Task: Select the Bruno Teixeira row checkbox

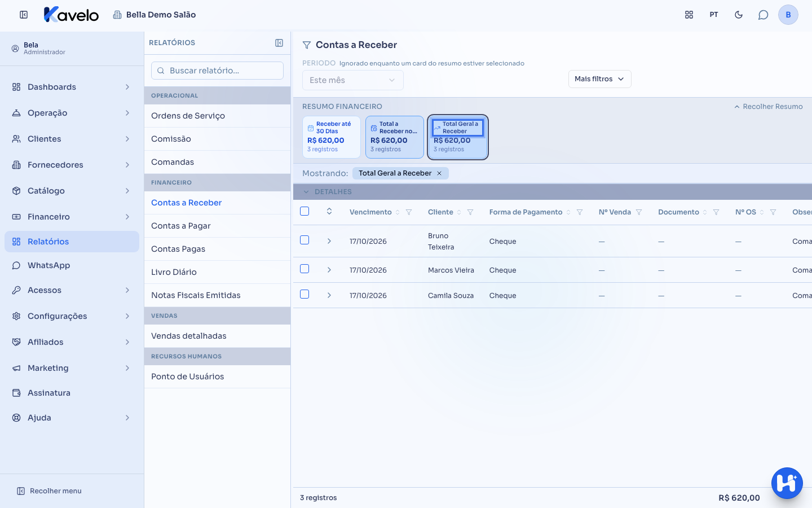Action: tap(304, 240)
